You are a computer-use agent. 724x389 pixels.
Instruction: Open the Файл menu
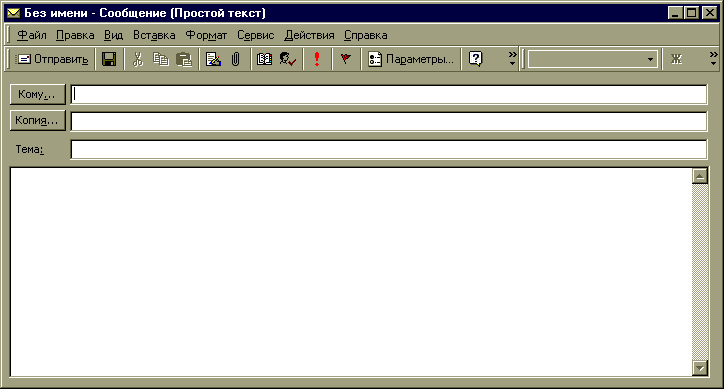[31, 35]
